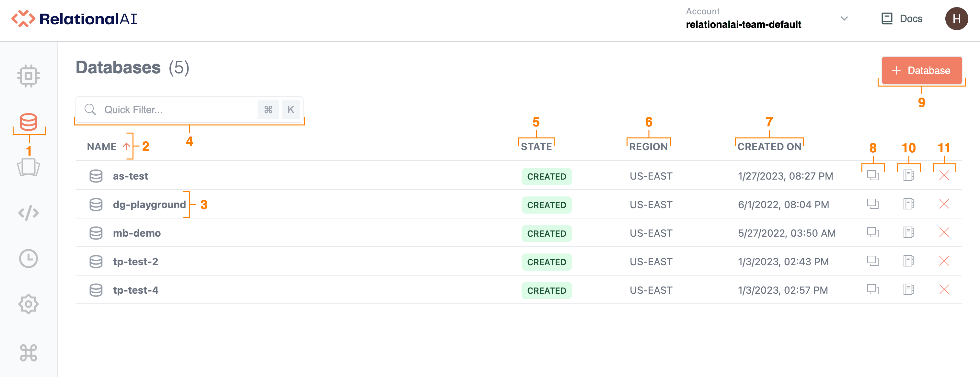Delete the as-test database
Screen dimensions: 980x377
pyautogui.click(x=944, y=176)
